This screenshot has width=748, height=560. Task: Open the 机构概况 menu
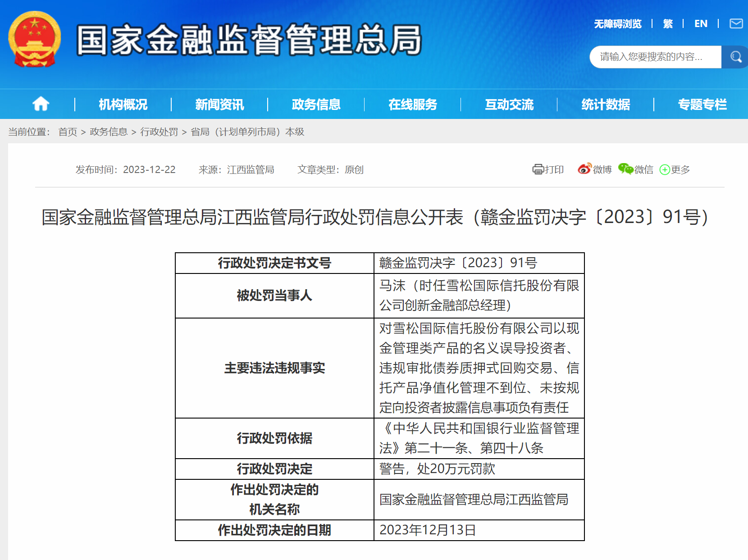coord(123,105)
